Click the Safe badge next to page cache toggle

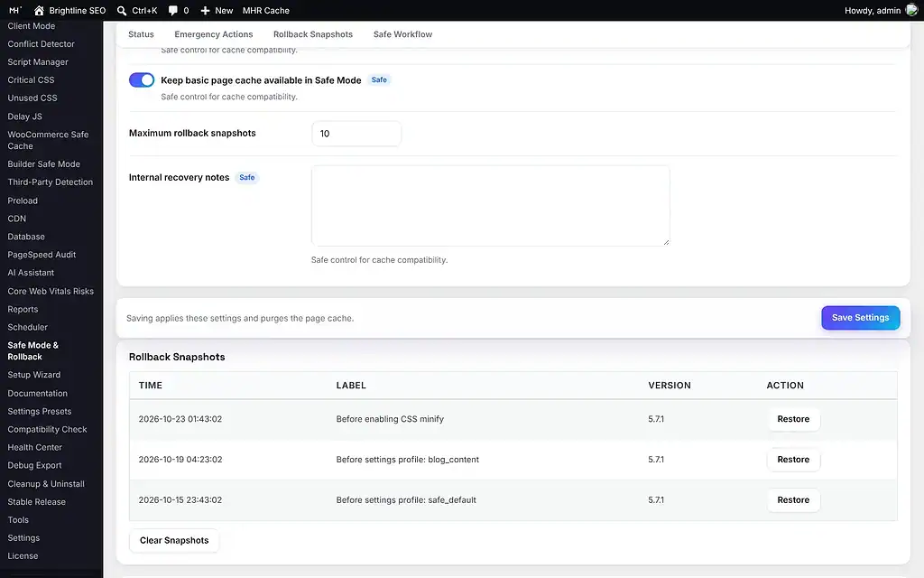coord(379,79)
